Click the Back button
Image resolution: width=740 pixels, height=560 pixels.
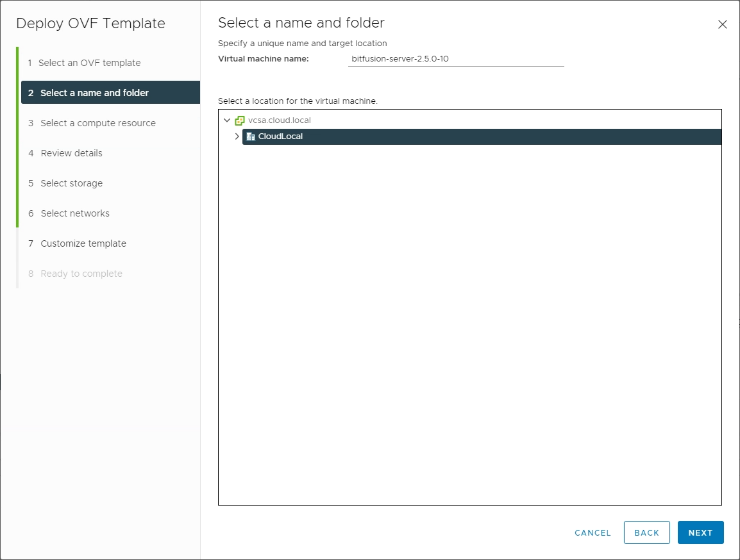(x=646, y=532)
